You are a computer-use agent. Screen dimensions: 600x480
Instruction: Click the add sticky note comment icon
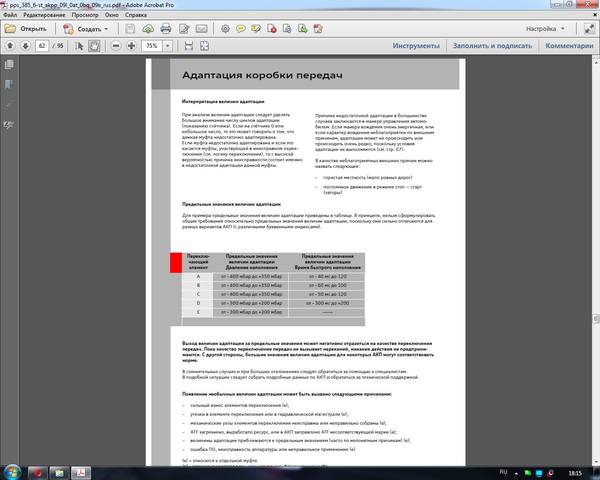tap(241, 29)
